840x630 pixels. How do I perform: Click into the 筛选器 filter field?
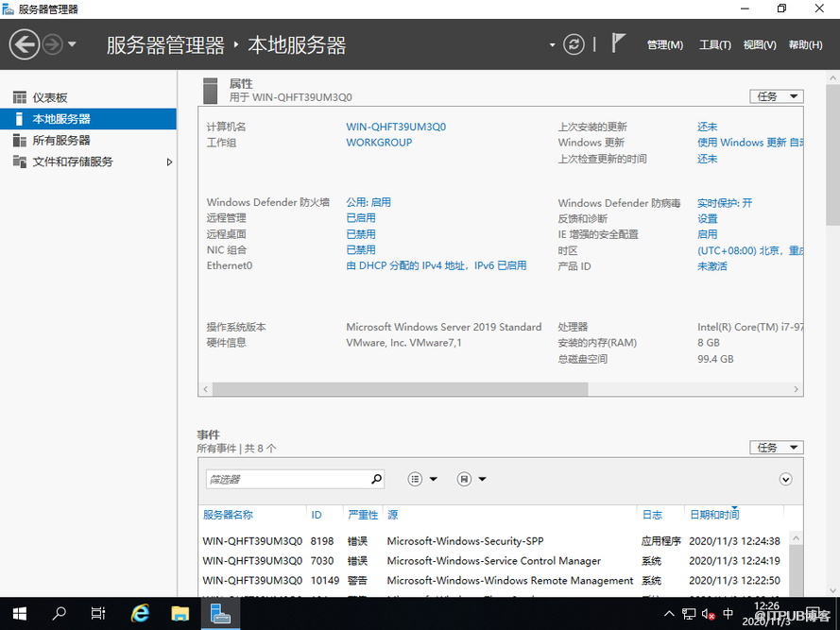287,479
